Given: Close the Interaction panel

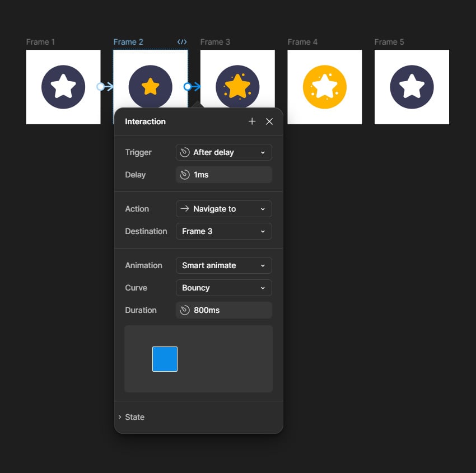Looking at the screenshot, I should coord(269,121).
